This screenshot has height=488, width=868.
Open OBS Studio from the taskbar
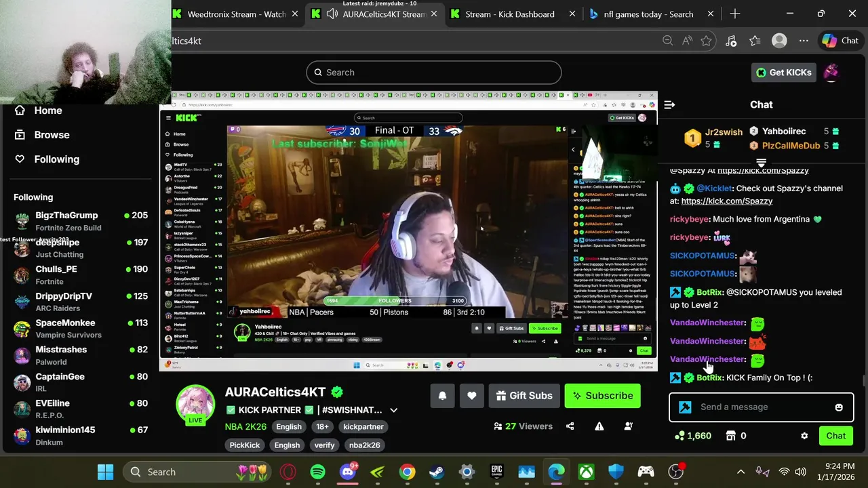point(676,472)
